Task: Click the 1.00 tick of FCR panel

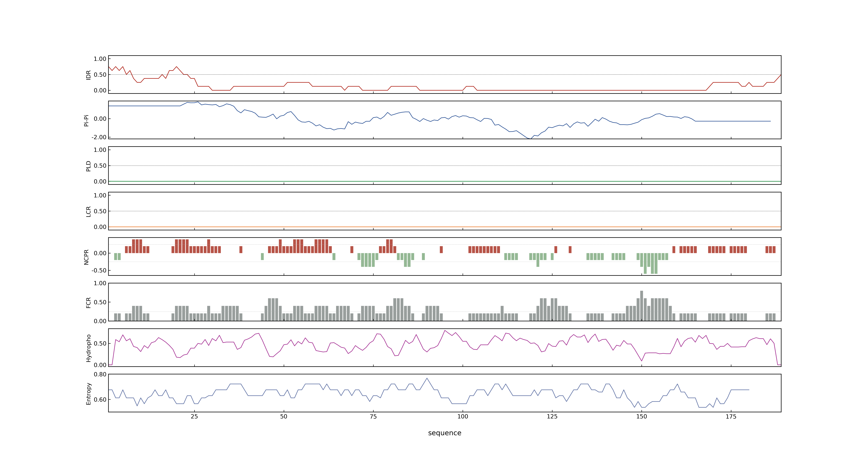Action: 100,283
